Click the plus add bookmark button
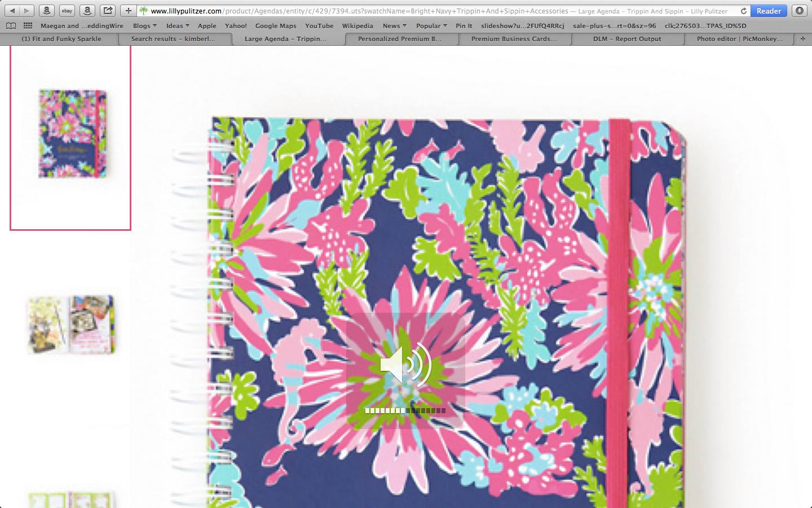 click(x=128, y=11)
